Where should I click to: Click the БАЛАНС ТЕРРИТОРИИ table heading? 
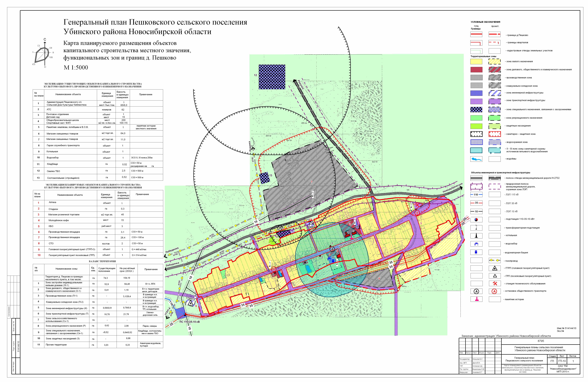point(102,261)
